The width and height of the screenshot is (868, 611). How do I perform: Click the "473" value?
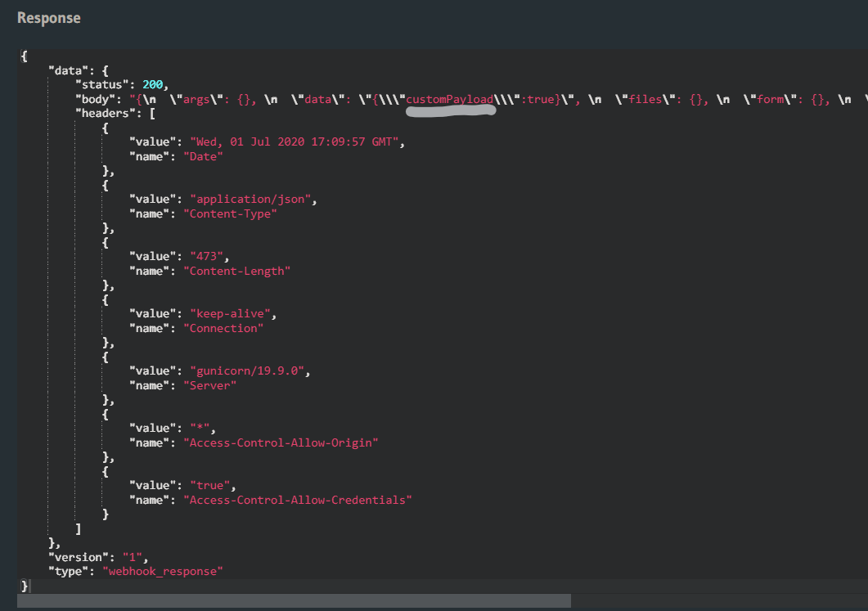coord(206,256)
